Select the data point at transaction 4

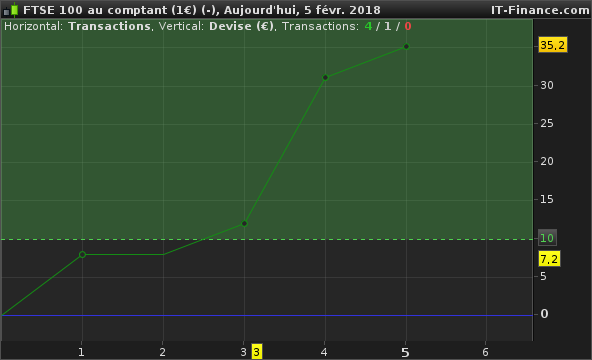[325, 78]
